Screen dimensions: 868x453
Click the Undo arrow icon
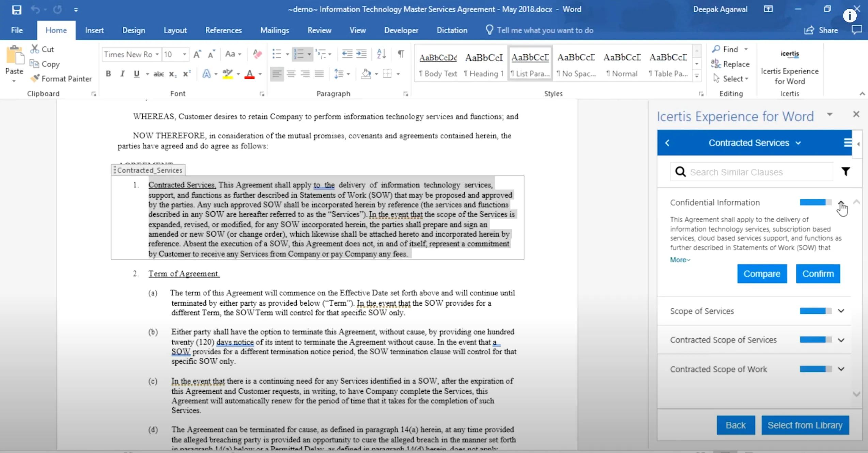pos(35,10)
